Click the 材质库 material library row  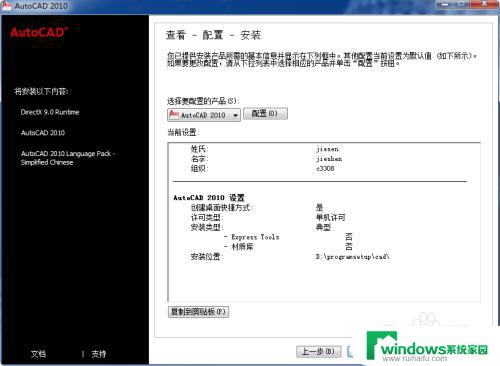pyautogui.click(x=288, y=247)
